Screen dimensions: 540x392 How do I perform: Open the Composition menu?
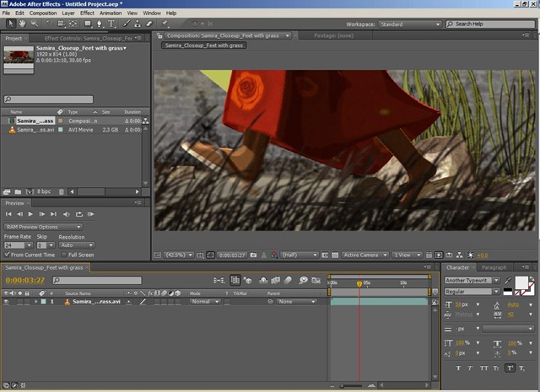pyautogui.click(x=43, y=13)
